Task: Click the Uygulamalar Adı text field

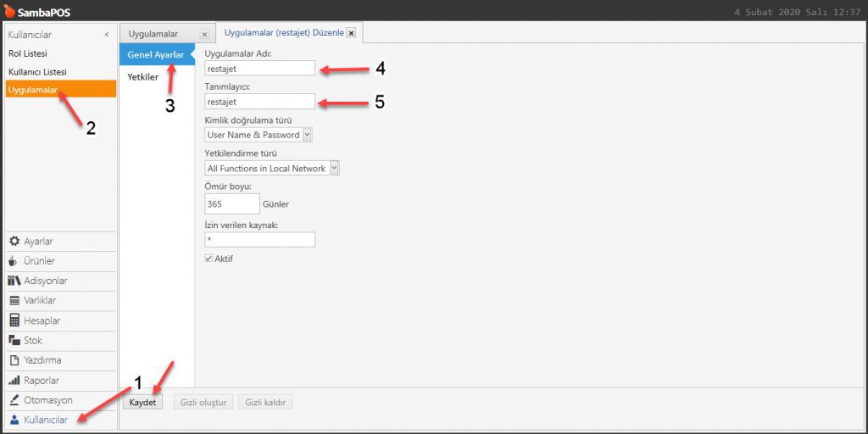Action: [x=259, y=69]
